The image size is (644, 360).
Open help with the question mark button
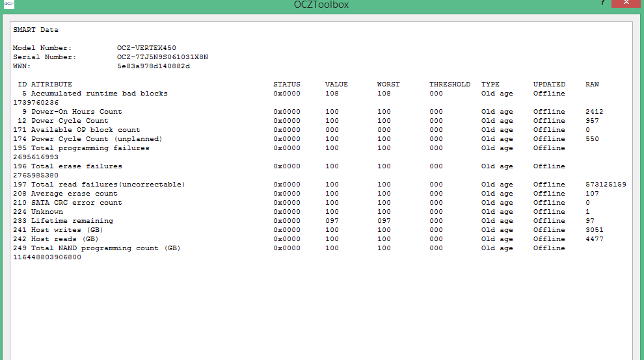click(602, 3)
